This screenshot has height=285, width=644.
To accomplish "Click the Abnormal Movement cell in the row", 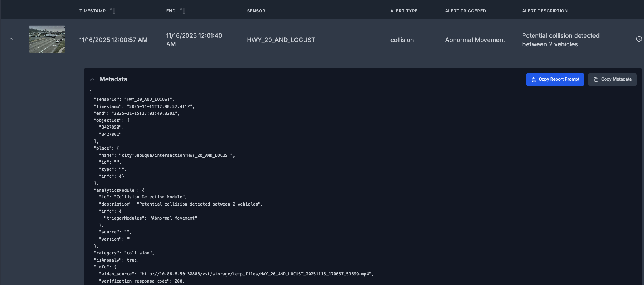I will tap(475, 40).
